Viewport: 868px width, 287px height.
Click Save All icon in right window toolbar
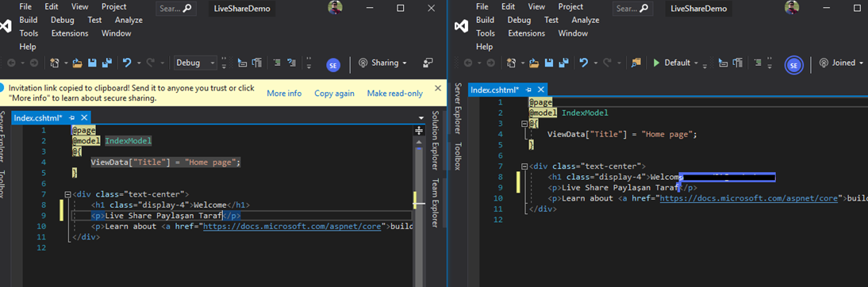pyautogui.click(x=563, y=63)
